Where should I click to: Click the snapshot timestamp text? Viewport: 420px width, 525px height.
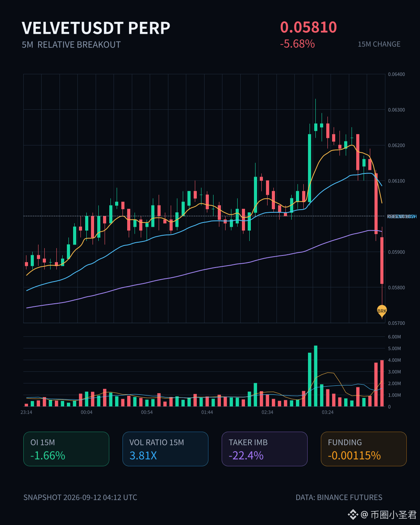pos(80,497)
